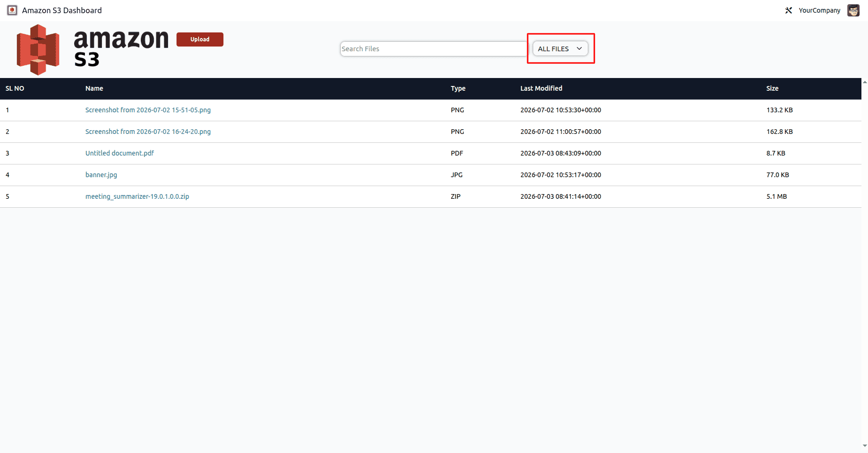
Task: Select the JPG type cell
Action: pos(457,175)
